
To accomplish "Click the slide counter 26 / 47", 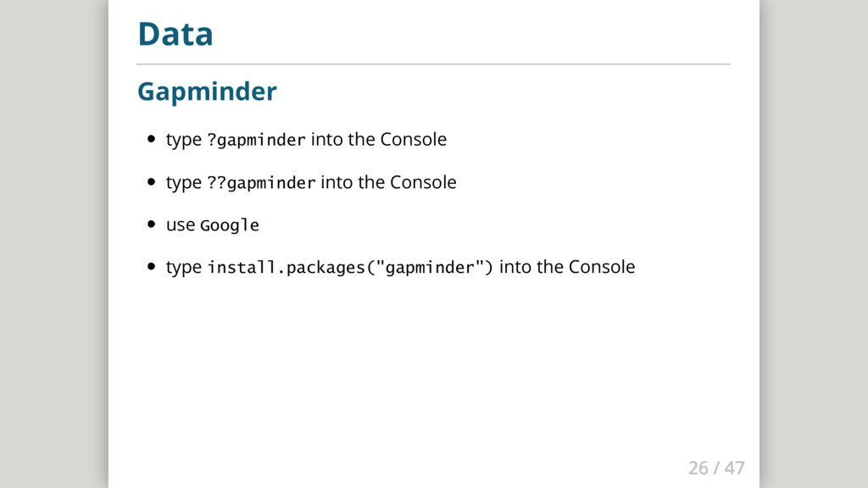I will (x=716, y=468).
